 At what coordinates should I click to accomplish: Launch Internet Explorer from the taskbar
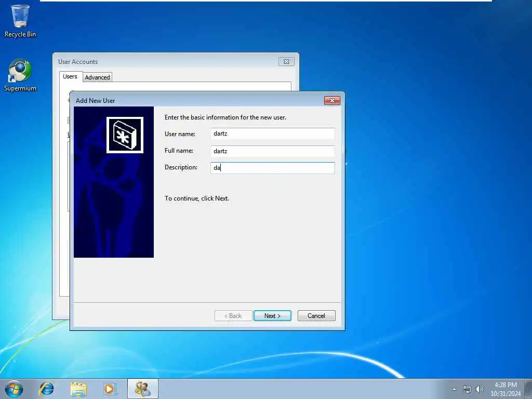[x=46, y=389]
